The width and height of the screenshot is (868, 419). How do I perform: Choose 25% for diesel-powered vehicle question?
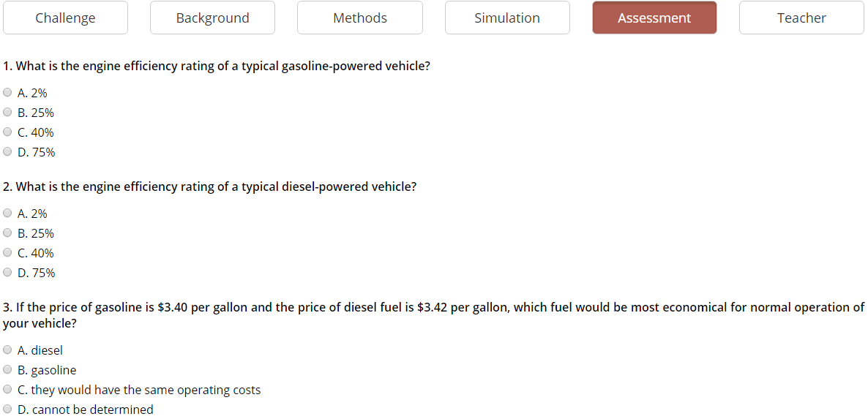tap(7, 233)
